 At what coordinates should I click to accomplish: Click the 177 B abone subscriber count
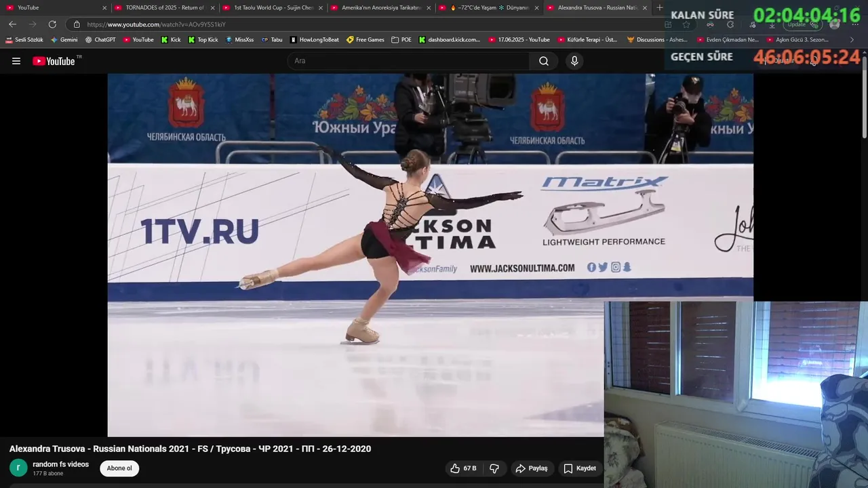pyautogui.click(x=47, y=473)
